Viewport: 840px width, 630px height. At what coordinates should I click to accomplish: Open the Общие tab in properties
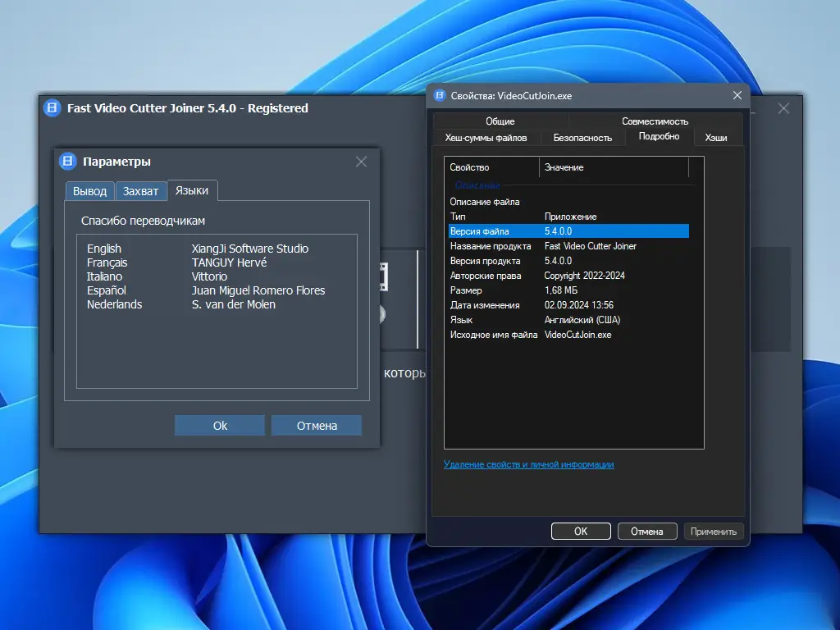(500, 121)
